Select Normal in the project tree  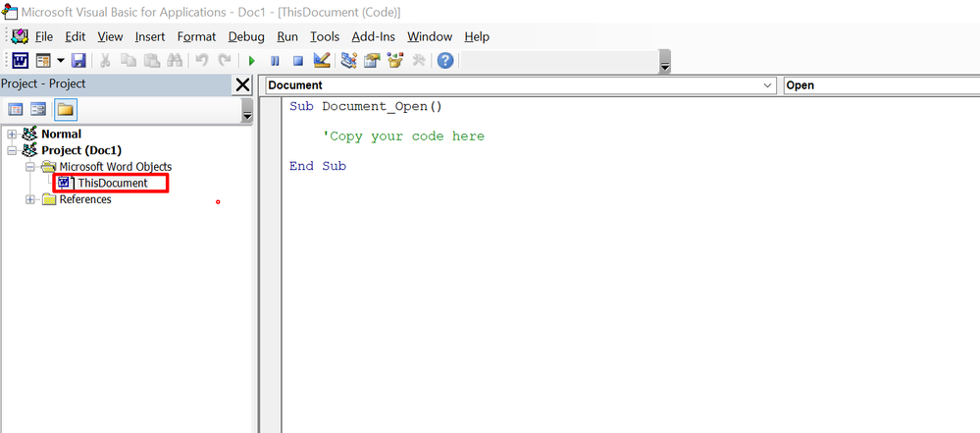point(61,134)
